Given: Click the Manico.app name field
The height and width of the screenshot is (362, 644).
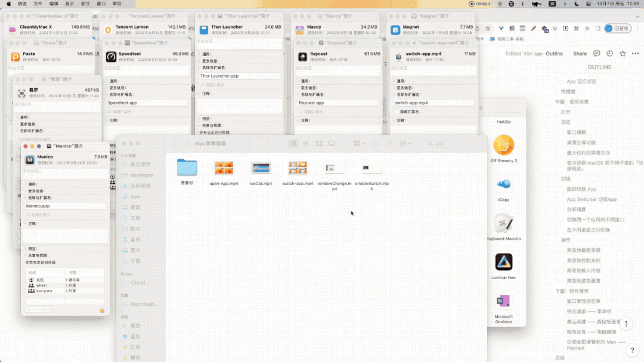Looking at the screenshot, I should click(x=65, y=206).
